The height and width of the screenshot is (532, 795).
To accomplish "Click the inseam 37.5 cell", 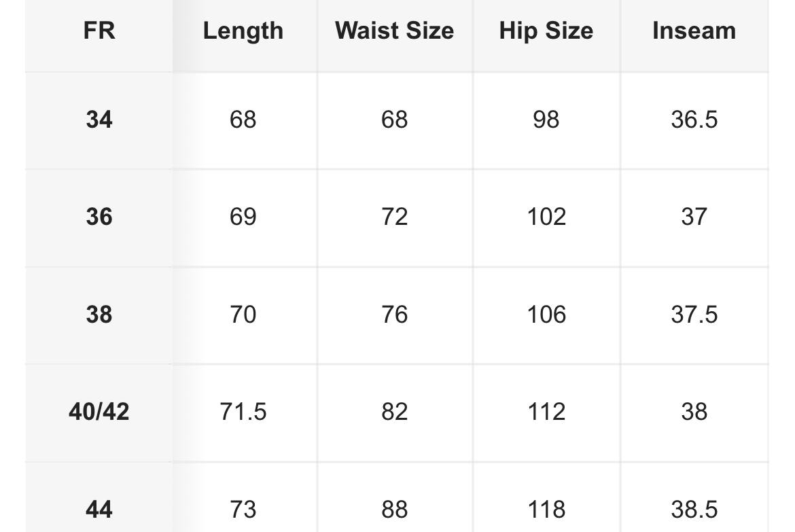I will [694, 315].
